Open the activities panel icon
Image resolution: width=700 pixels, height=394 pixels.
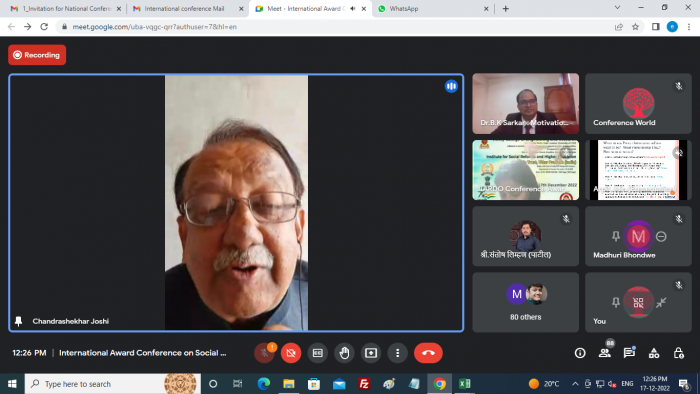(x=654, y=353)
